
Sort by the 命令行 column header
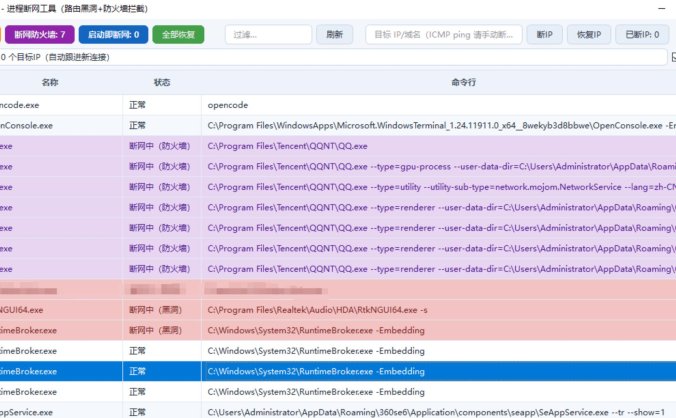click(x=463, y=82)
